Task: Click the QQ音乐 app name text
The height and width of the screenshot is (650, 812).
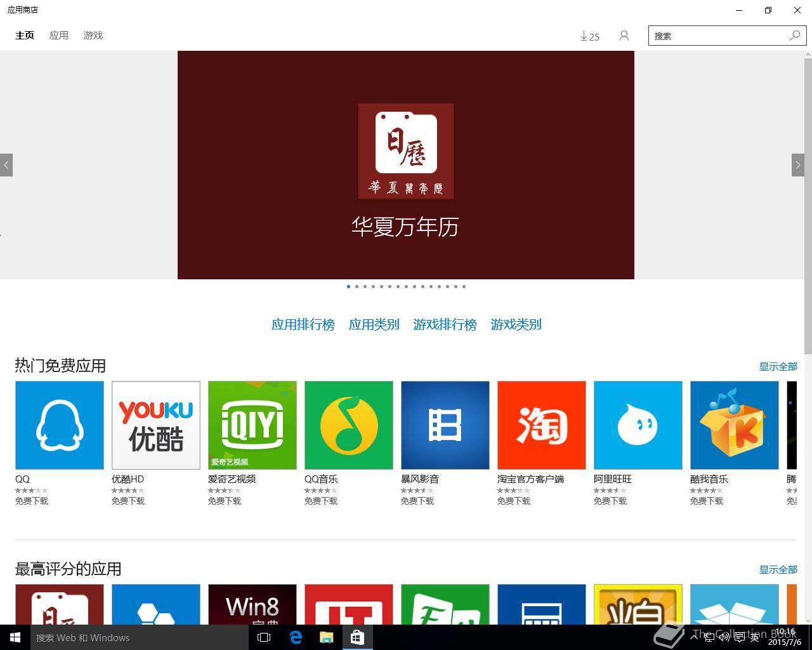Action: (x=321, y=479)
